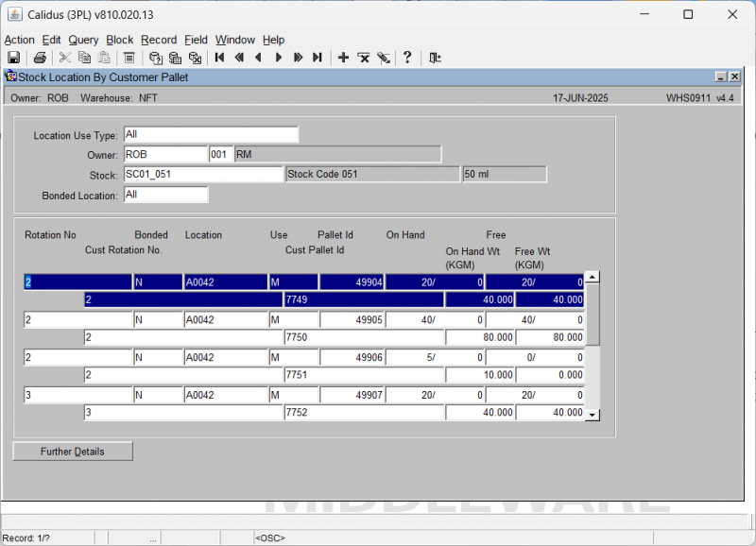Click the Owner field containing ROB
756x546 pixels.
click(x=166, y=154)
